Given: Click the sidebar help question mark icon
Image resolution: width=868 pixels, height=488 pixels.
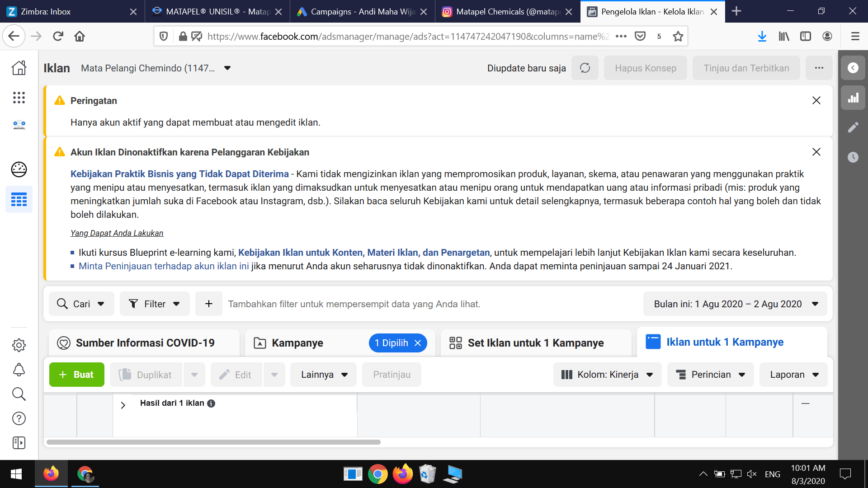Looking at the screenshot, I should pyautogui.click(x=19, y=418).
